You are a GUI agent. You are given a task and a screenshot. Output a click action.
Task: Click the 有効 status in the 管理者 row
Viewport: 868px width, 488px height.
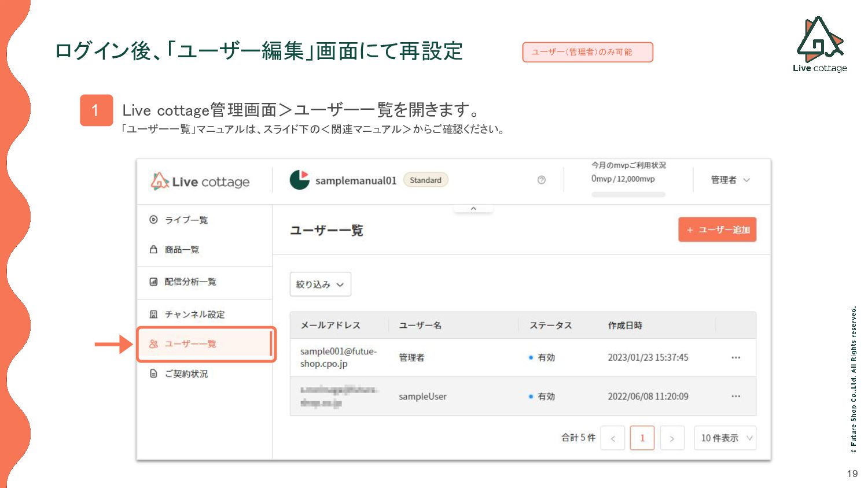pos(542,357)
